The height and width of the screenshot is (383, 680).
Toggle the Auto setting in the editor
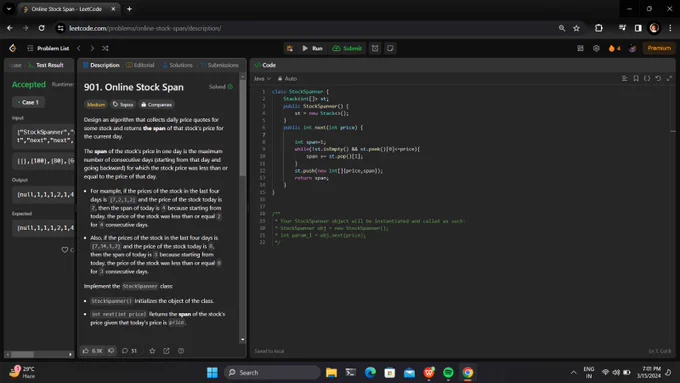tap(287, 79)
